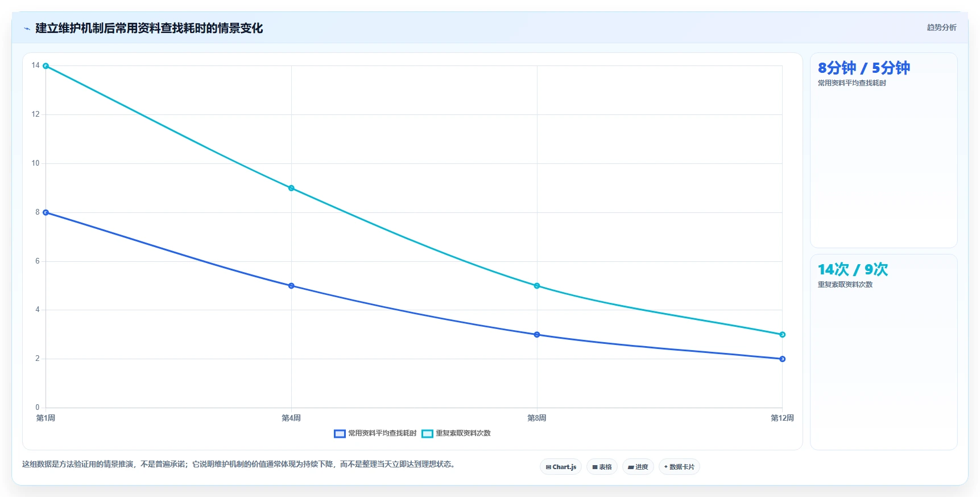Click the teal data point at 第4周 (9)
Viewport: 980px width, 497px height.
(x=291, y=188)
